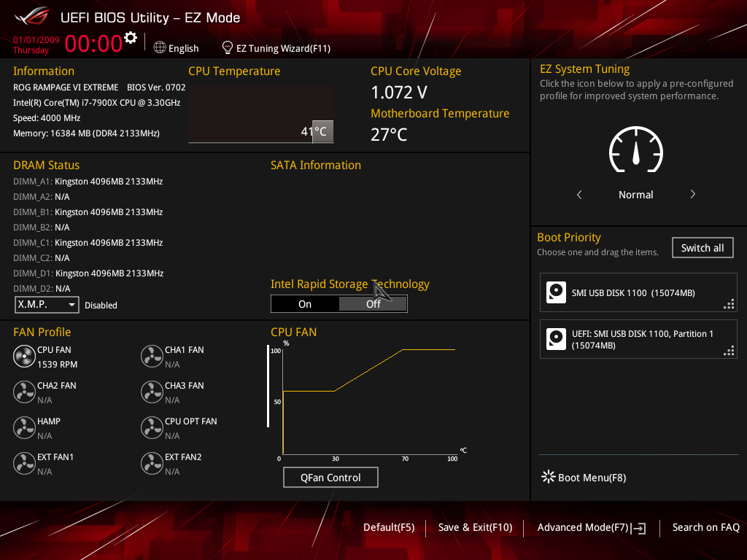Click the 27°C motherboard temperature value

point(389,134)
